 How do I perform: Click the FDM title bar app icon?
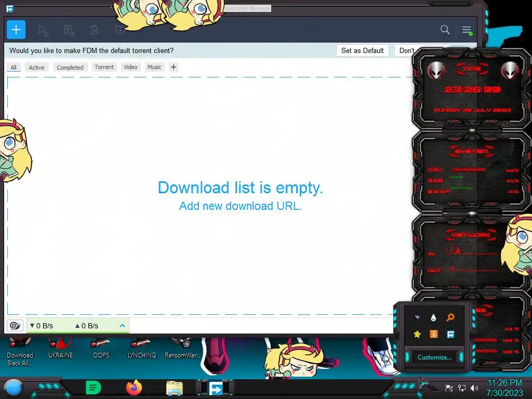tap(9, 8)
